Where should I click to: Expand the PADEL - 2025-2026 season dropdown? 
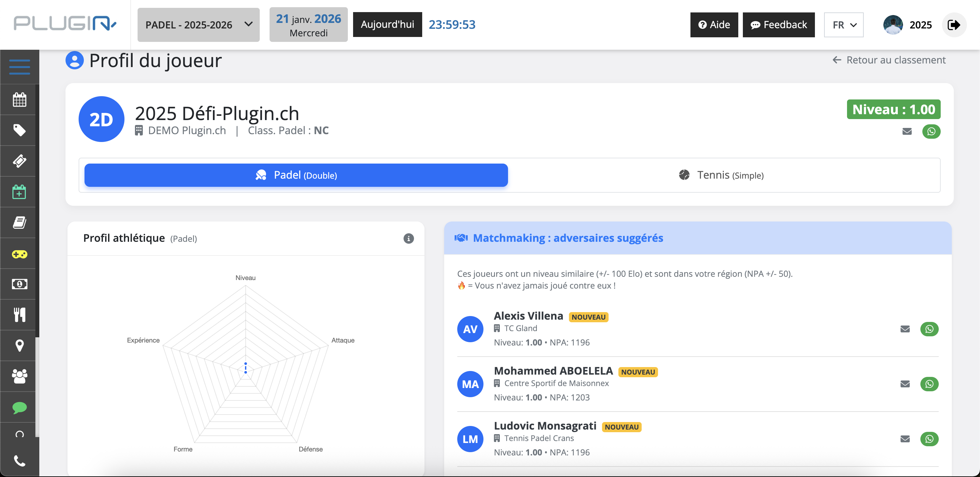click(198, 25)
